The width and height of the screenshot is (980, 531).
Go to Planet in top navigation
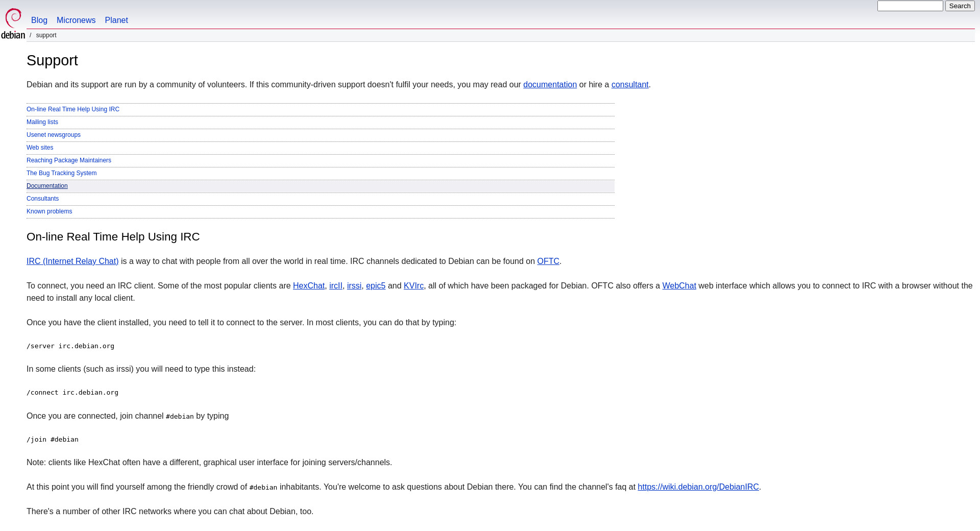(x=116, y=20)
